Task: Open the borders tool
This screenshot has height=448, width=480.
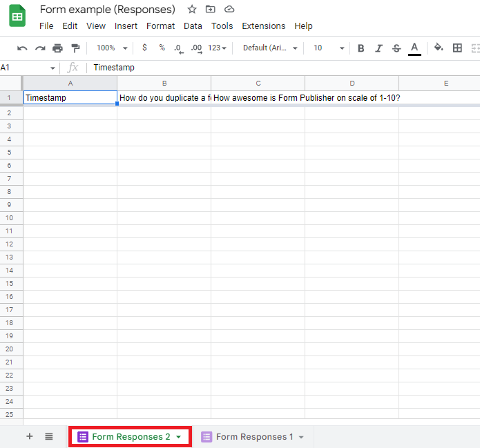Action: tap(457, 48)
